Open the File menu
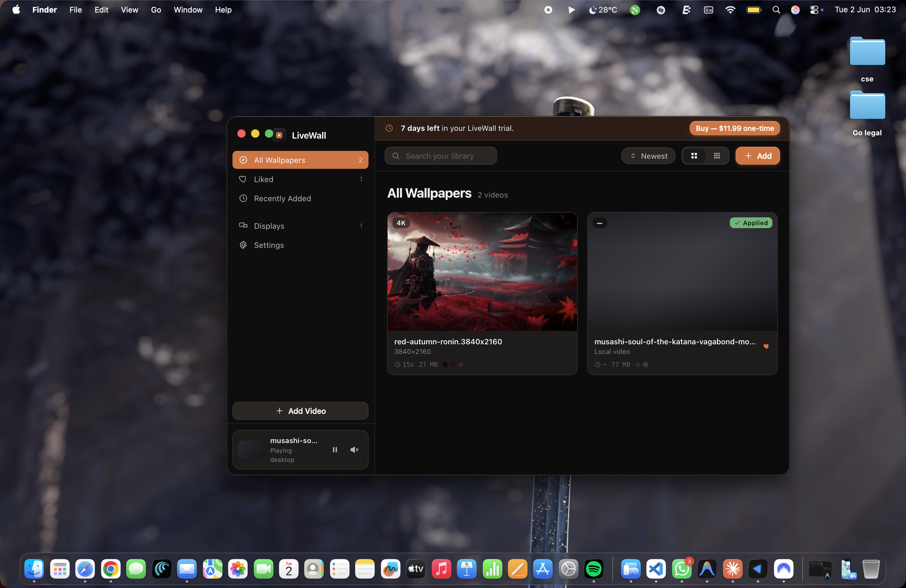Viewport: 906px width, 588px height. click(75, 10)
